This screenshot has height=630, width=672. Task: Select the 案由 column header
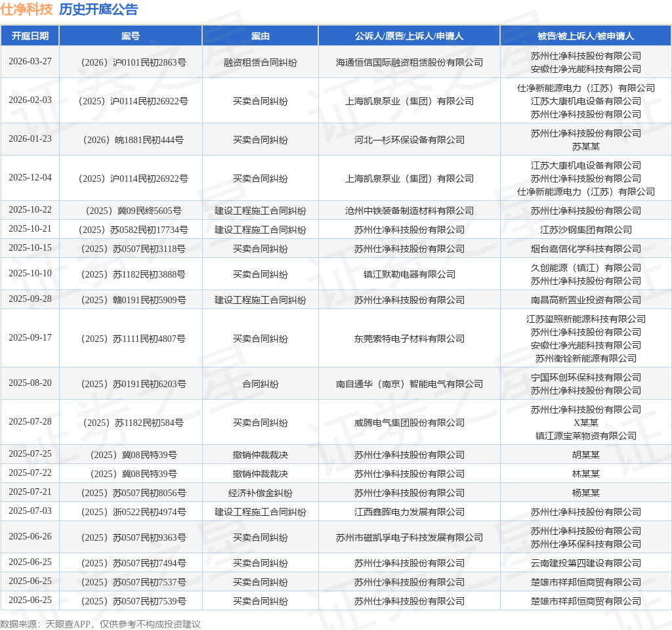260,36
